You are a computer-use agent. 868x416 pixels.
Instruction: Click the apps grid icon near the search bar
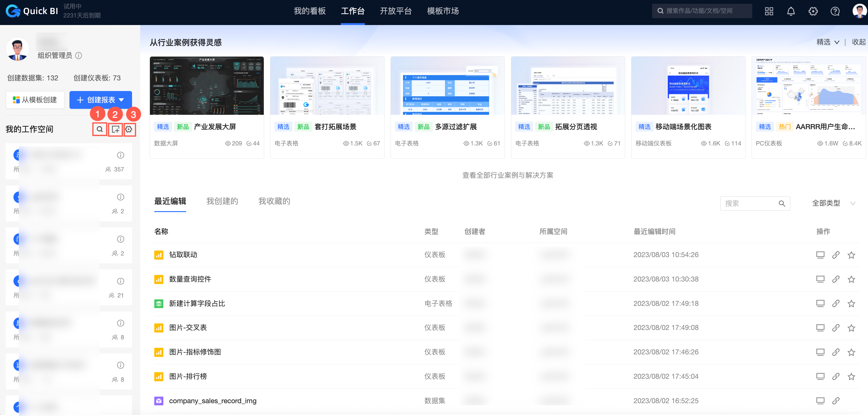point(769,11)
